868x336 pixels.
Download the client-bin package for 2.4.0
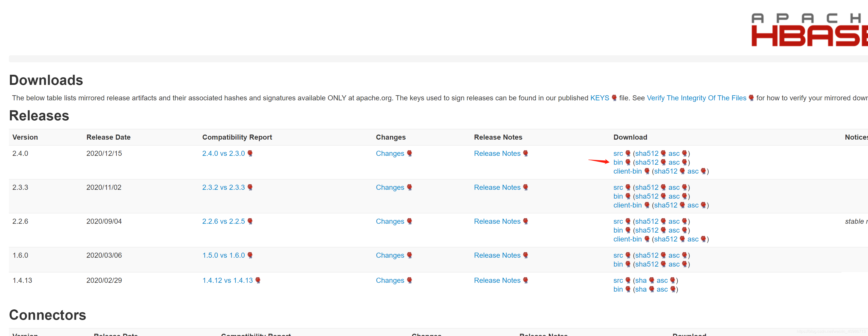click(627, 171)
